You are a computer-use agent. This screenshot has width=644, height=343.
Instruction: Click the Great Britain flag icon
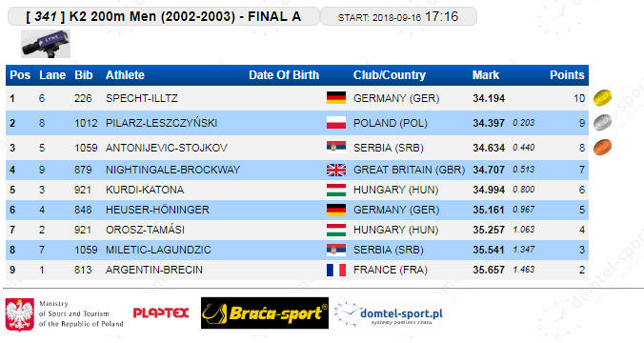[336, 170]
